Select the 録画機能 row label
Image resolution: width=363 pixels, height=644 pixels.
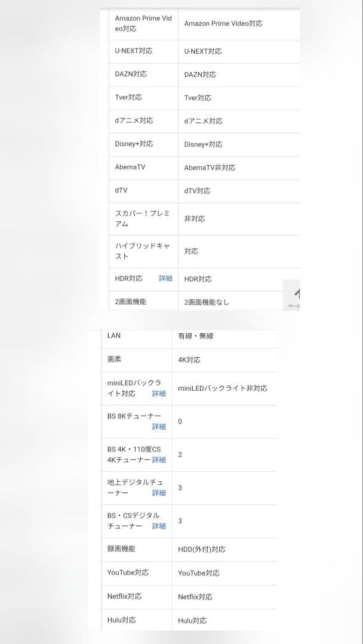(121, 549)
